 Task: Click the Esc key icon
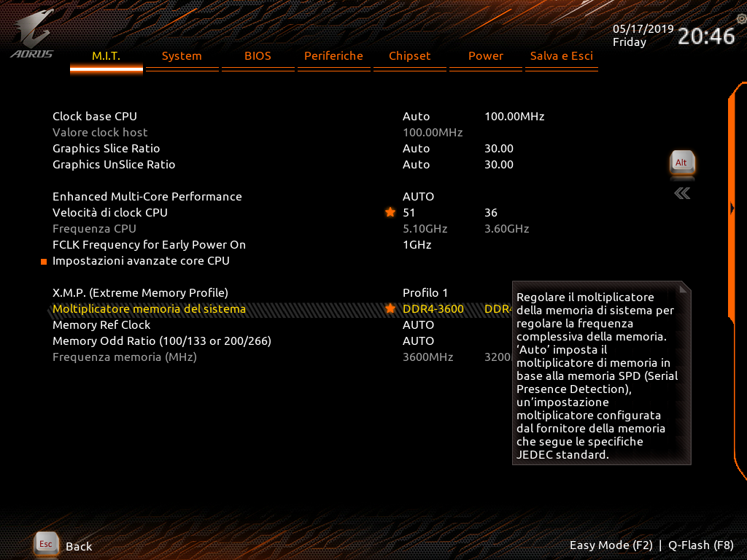pyautogui.click(x=46, y=544)
